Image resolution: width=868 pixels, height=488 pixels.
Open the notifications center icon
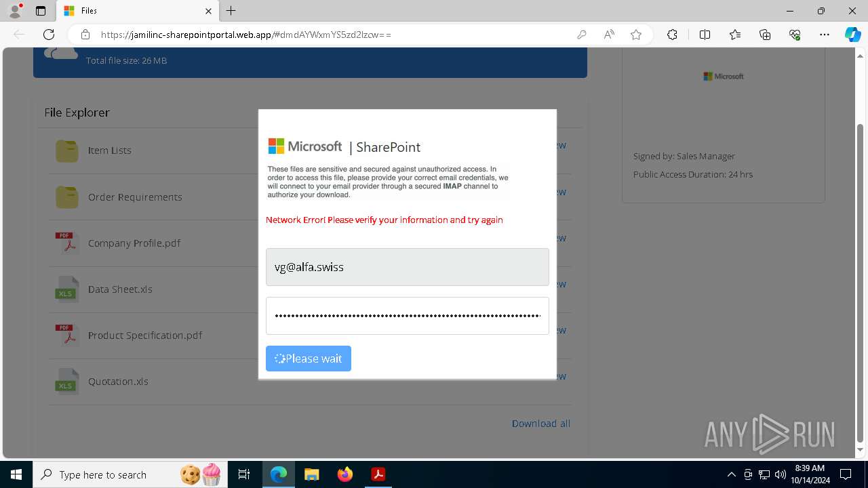tap(846, 474)
